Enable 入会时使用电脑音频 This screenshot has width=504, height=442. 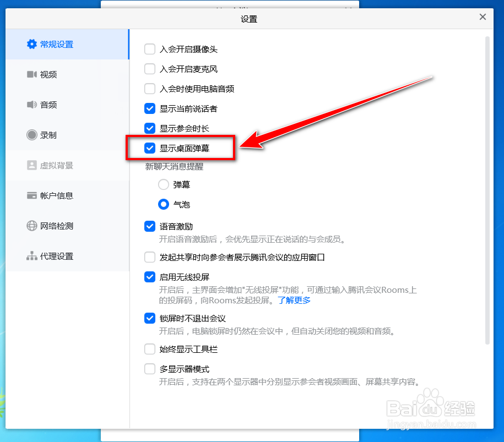tap(149, 89)
